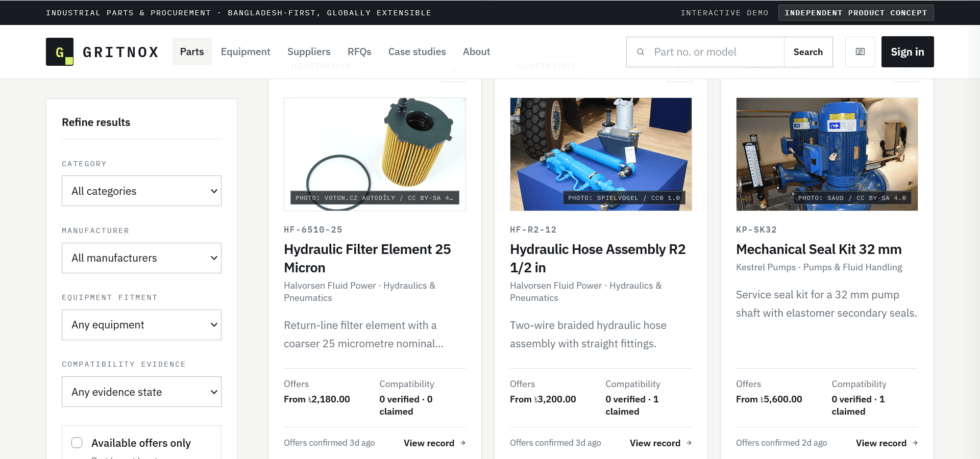Click the From ৳5,600.00 offer price
The image size is (980, 459).
point(769,399)
